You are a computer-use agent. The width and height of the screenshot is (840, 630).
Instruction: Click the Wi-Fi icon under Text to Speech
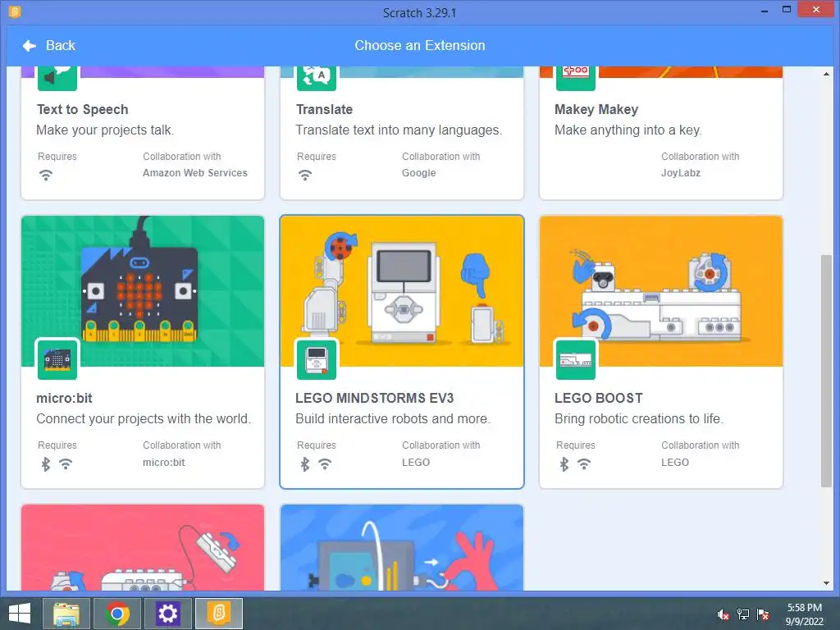coord(46,175)
